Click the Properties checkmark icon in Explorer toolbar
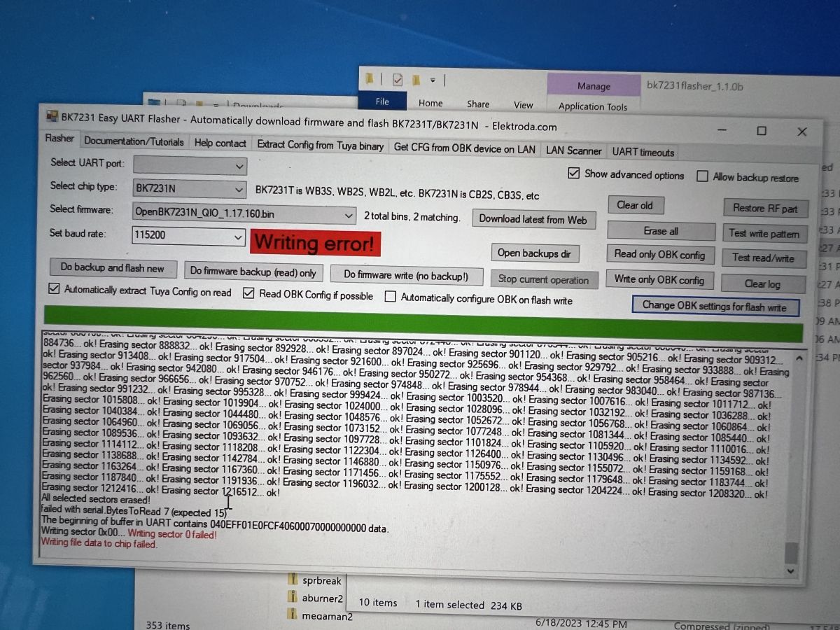The image size is (840, 630). click(x=398, y=80)
